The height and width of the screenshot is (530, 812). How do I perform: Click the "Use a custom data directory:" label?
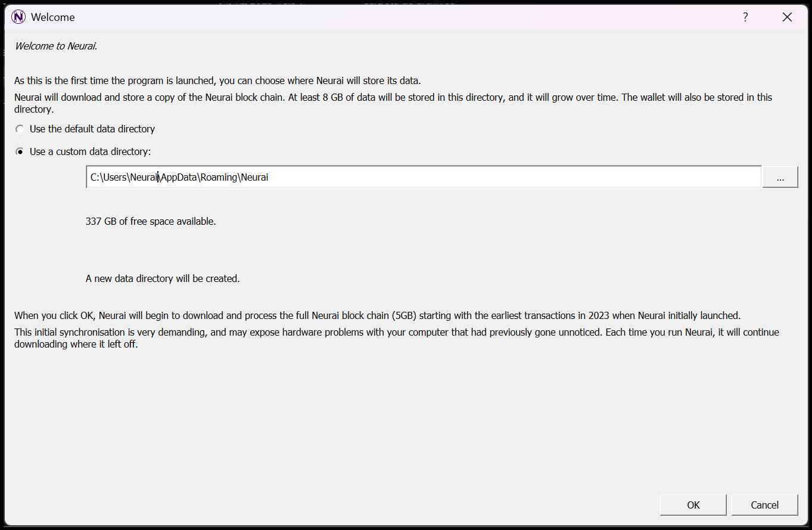pyautogui.click(x=91, y=152)
